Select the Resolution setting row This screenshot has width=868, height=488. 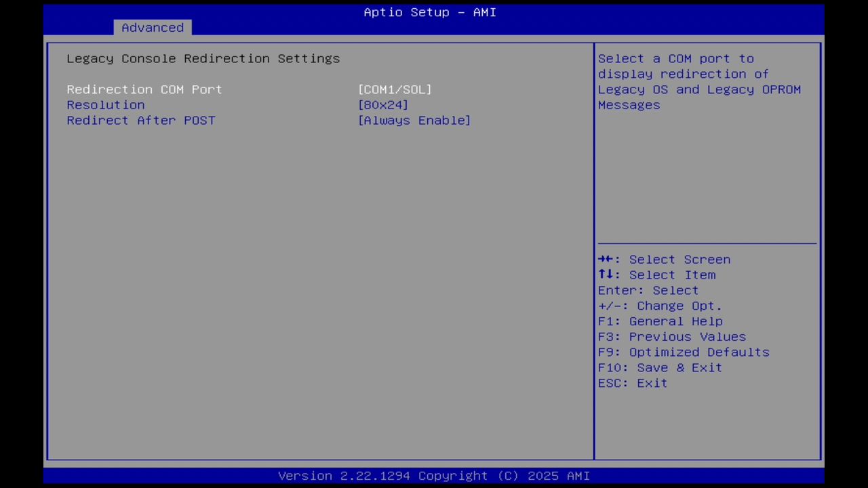pyautogui.click(x=105, y=104)
